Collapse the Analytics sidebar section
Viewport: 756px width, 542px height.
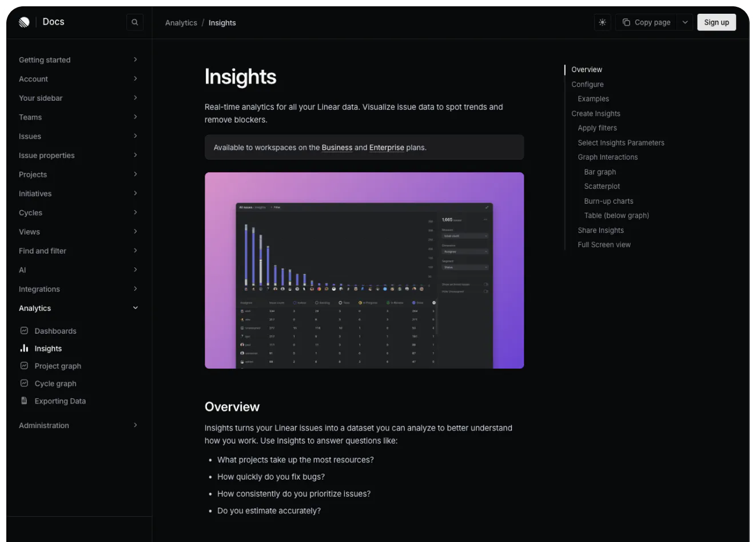pos(136,308)
